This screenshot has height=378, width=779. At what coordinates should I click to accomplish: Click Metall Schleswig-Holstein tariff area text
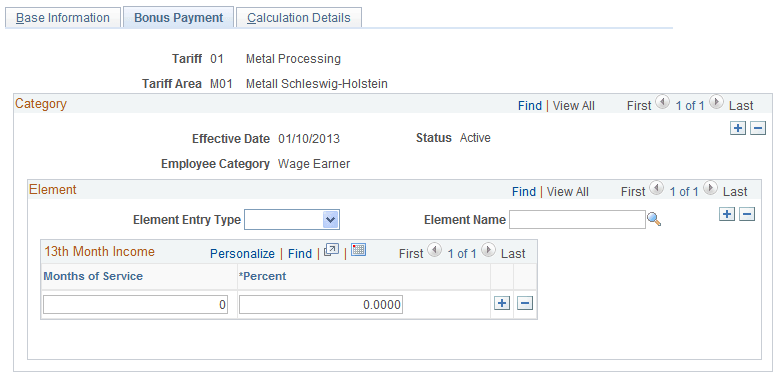pos(317,84)
